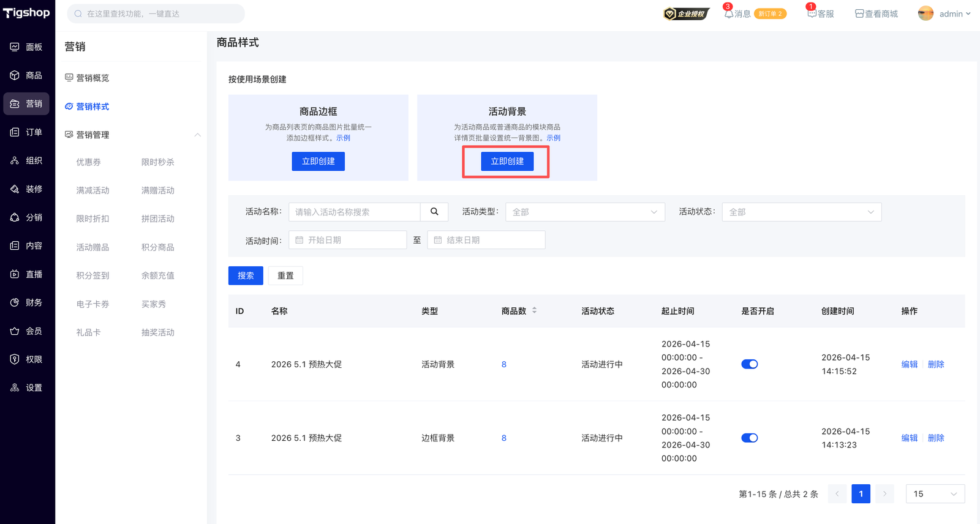Open the view store icon link
Viewport: 980px width, 524px height.
coord(859,14)
